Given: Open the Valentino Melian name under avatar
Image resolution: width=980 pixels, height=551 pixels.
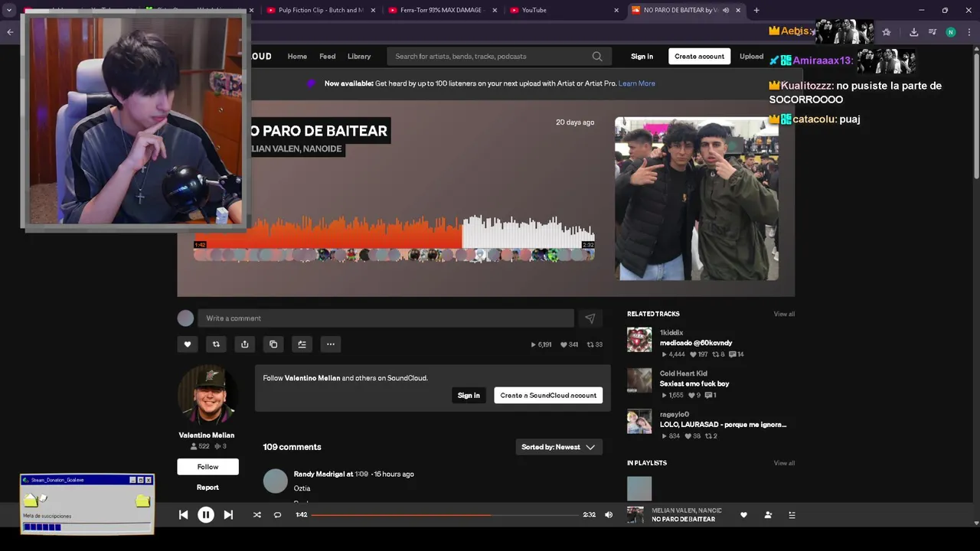Looking at the screenshot, I should (x=207, y=435).
